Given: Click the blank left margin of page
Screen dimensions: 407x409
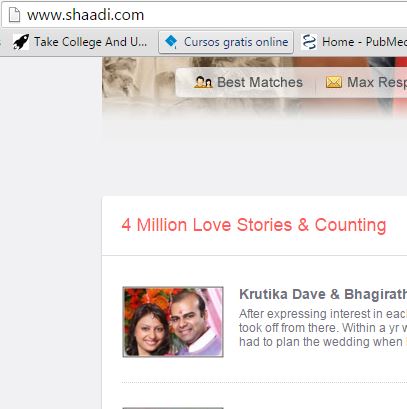Looking at the screenshot, I should pos(51,233).
